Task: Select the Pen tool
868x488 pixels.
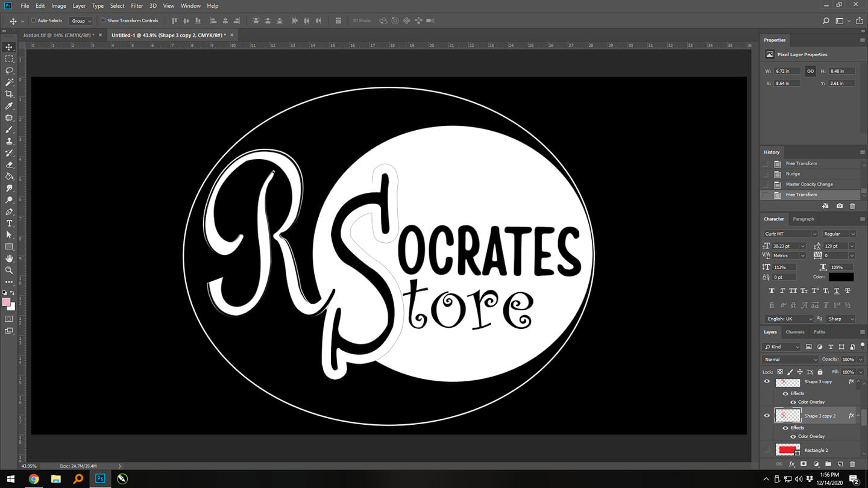Action: point(9,211)
